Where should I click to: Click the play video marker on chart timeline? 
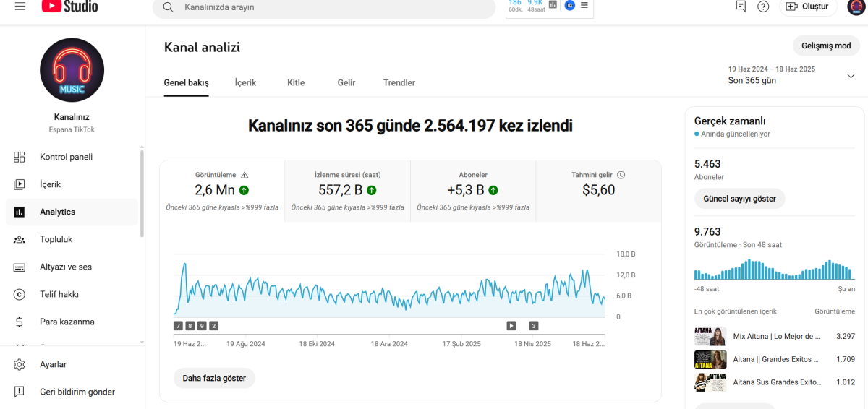511,326
